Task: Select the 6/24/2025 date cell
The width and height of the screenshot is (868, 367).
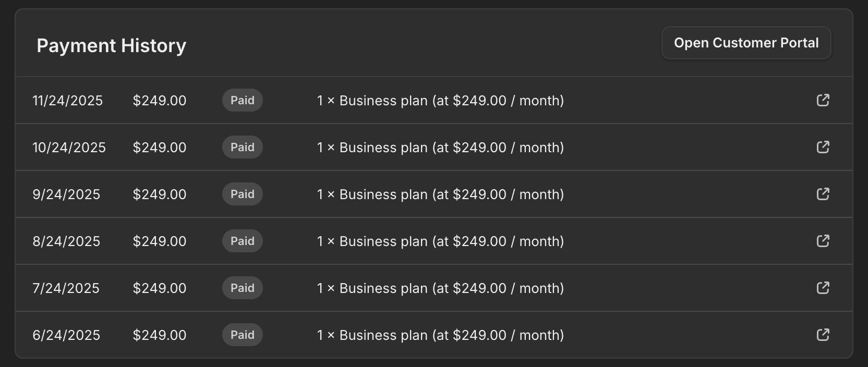Action: tap(66, 335)
